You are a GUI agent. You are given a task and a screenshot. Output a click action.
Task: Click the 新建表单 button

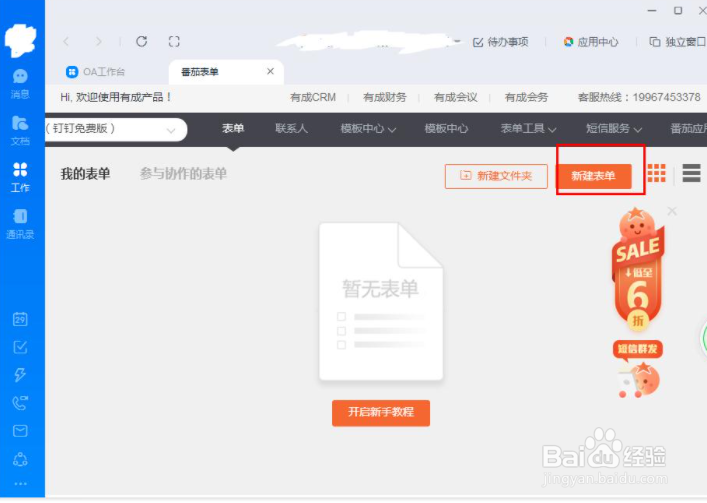click(x=593, y=176)
